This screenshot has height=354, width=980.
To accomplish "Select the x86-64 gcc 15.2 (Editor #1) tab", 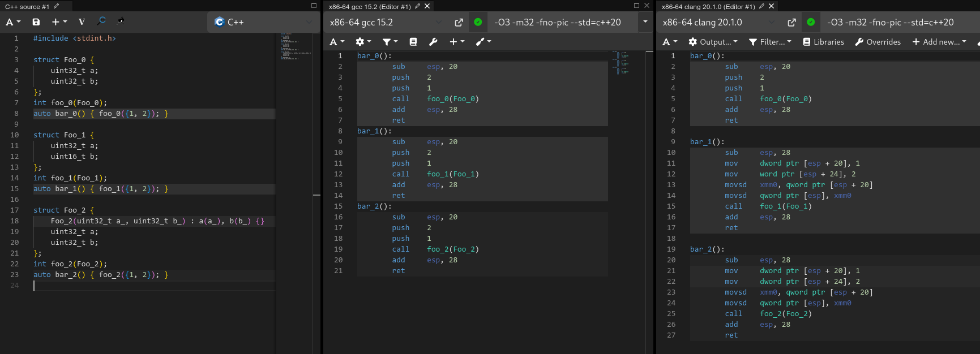I will point(370,6).
